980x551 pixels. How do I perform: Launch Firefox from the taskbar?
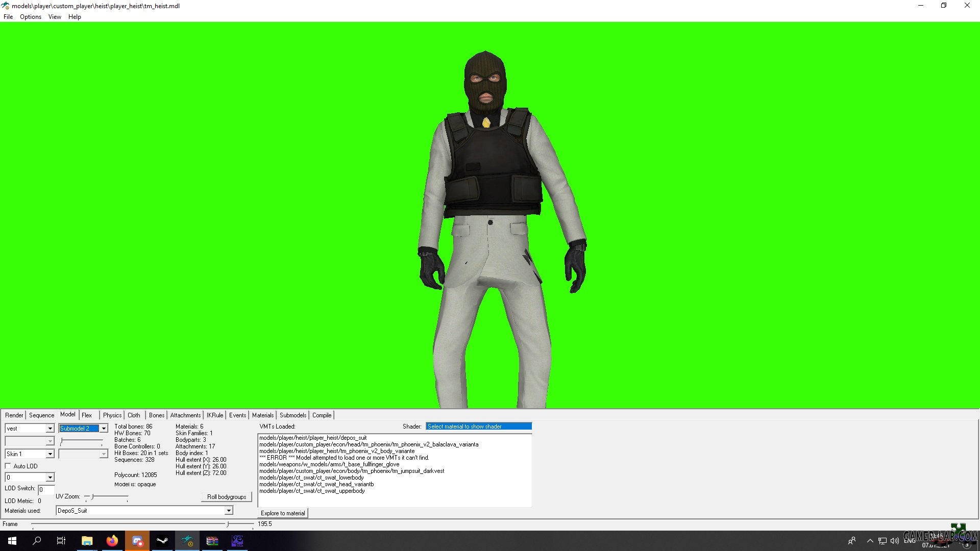112,541
